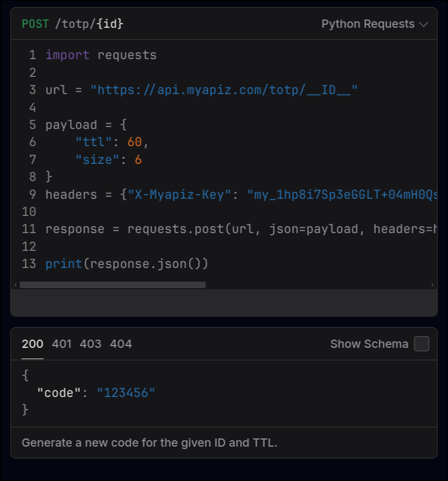Viewport: 448px width, 481px height.
Task: Click the left scroll arrow beside the code scrollbar
Action: coord(15,285)
